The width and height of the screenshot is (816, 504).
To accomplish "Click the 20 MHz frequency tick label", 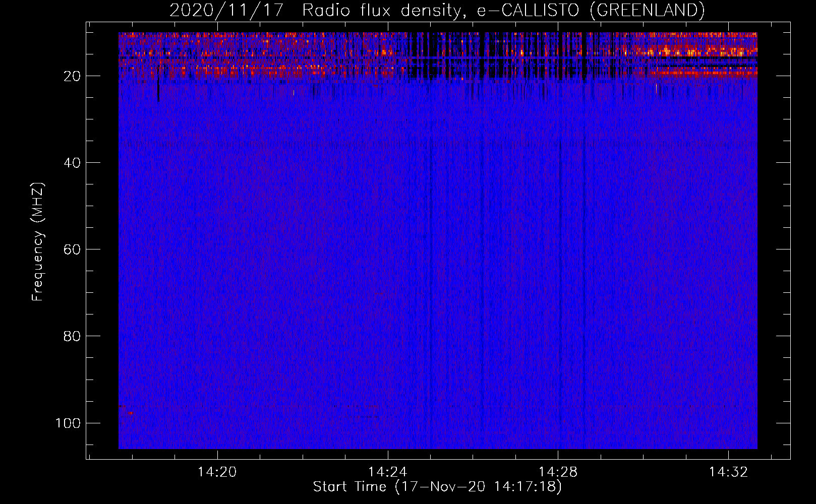I will tap(72, 76).
